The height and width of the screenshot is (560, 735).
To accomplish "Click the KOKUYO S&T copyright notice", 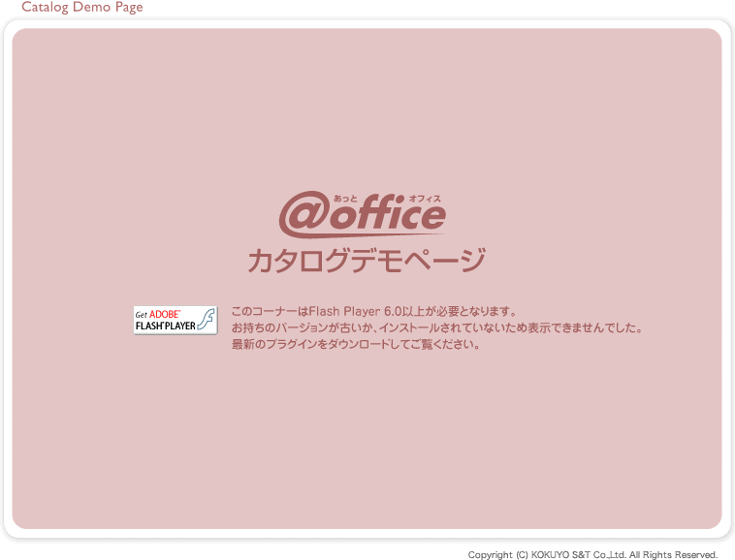I will [592, 555].
